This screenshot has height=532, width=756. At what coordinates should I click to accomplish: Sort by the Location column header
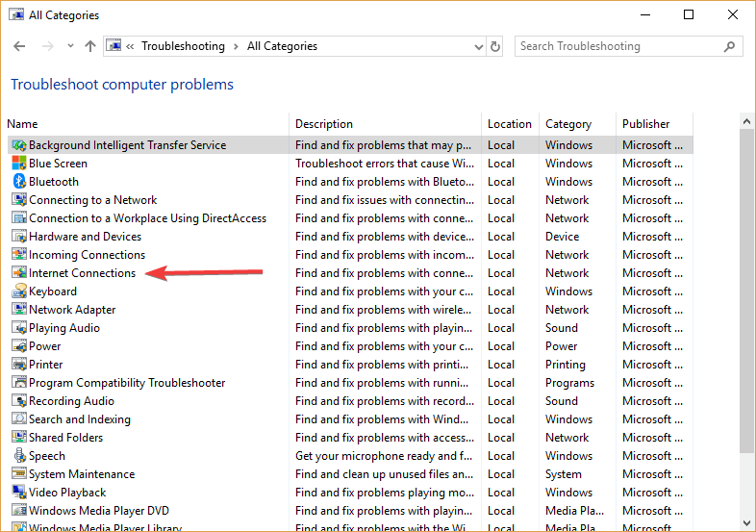(510, 124)
